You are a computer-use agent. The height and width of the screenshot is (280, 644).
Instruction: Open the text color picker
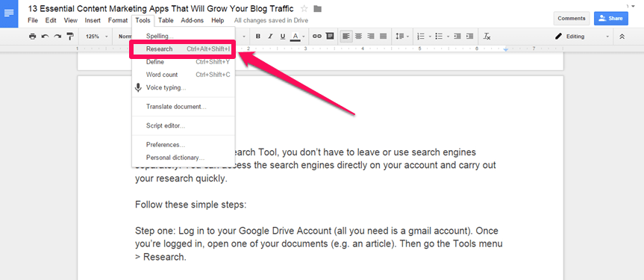point(297,36)
